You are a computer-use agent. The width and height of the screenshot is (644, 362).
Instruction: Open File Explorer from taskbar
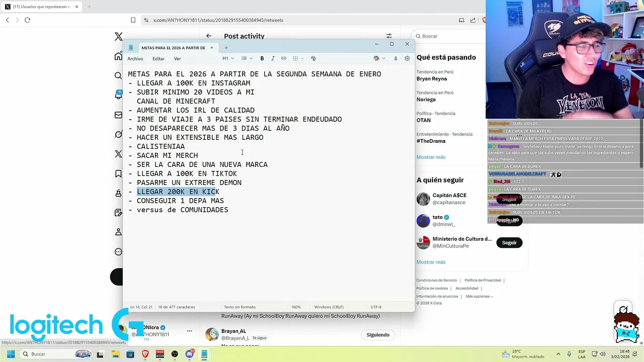click(115, 354)
